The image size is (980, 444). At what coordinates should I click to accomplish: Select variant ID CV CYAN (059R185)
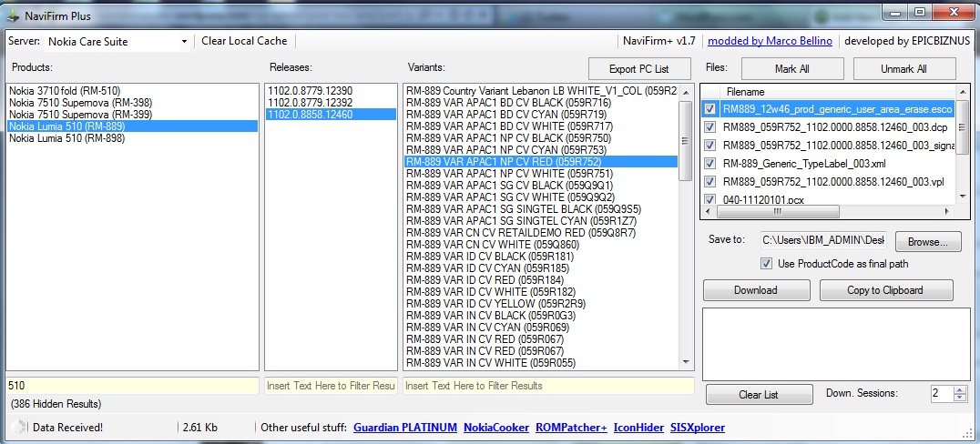coord(541,268)
